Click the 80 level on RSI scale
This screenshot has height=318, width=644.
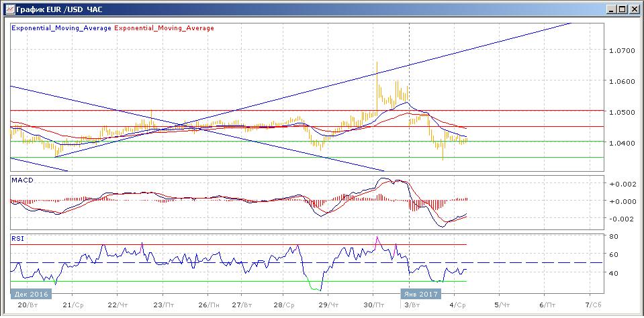612,236
